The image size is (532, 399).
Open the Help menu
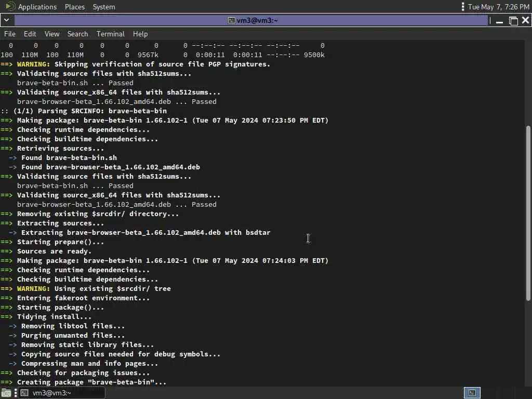pyautogui.click(x=140, y=34)
